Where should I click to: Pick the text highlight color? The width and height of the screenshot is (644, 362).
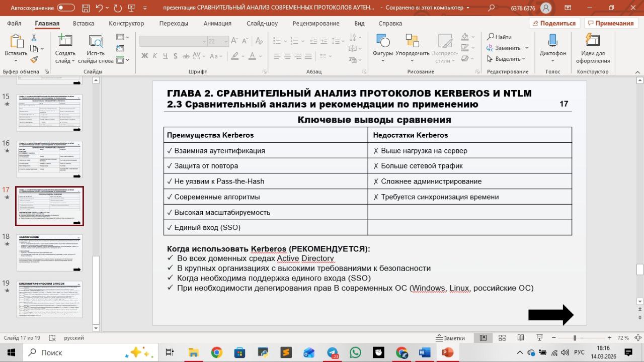[x=236, y=56]
